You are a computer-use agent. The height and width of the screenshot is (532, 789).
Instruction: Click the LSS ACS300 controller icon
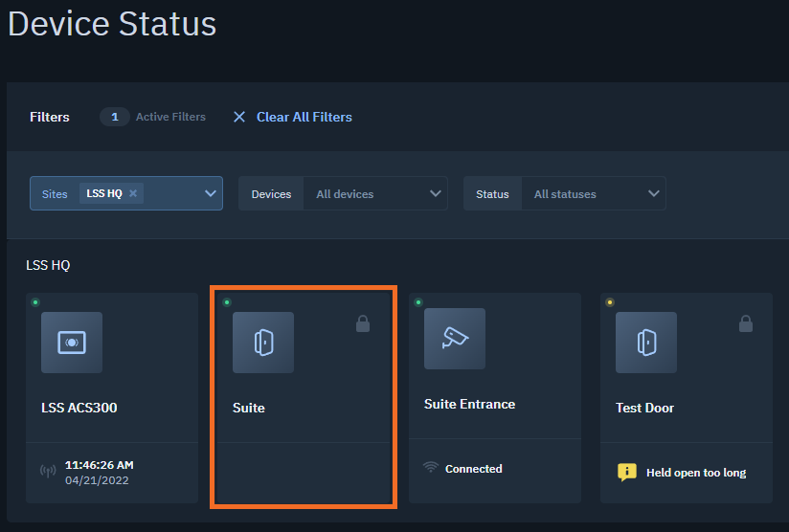point(72,343)
